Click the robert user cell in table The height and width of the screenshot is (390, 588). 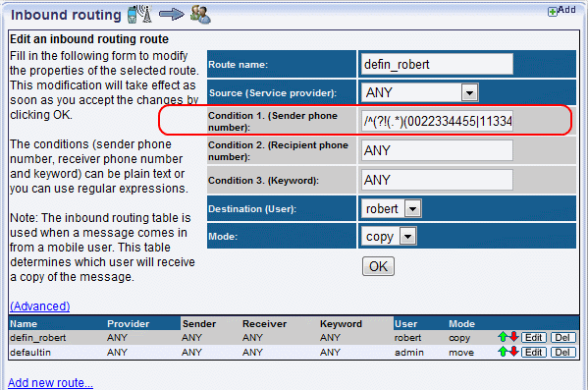(x=407, y=338)
